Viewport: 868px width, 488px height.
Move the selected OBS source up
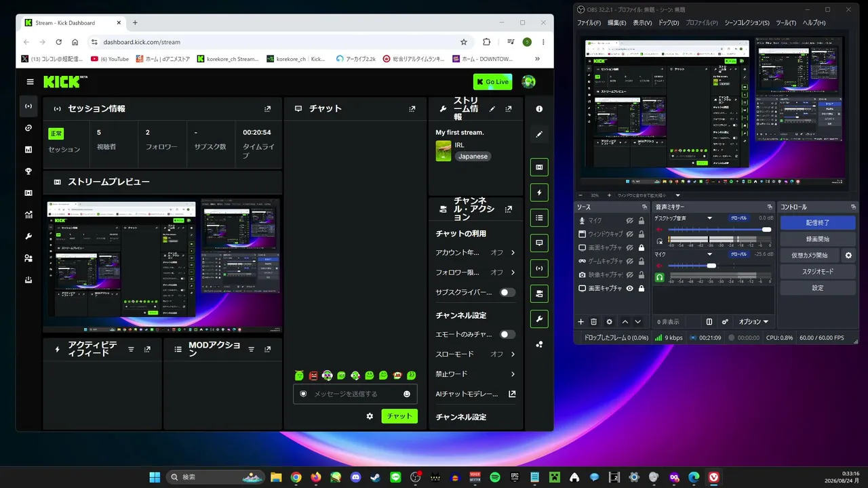(x=625, y=322)
